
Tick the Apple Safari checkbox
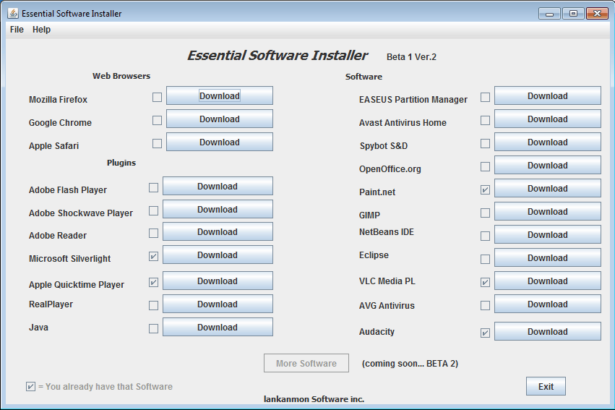[157, 143]
